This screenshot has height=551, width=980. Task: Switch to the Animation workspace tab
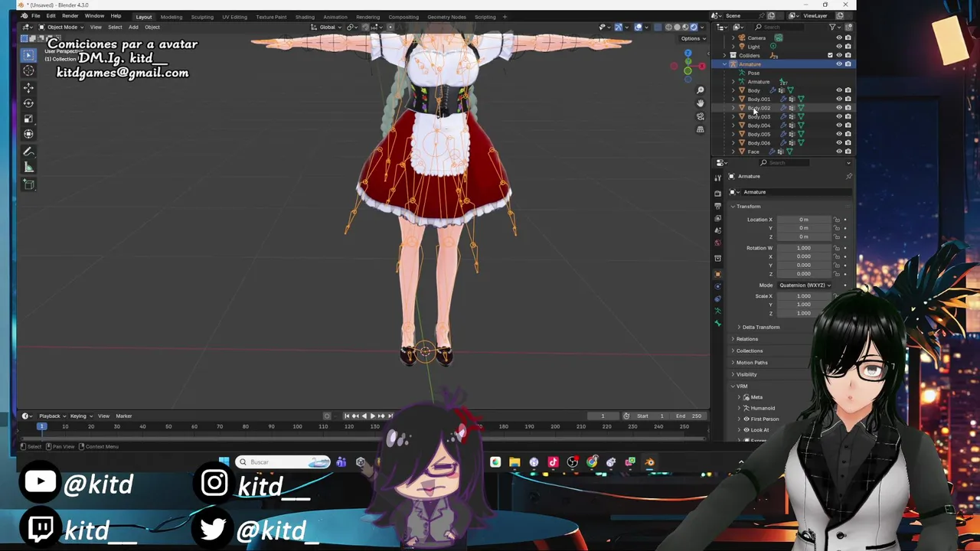pyautogui.click(x=335, y=17)
